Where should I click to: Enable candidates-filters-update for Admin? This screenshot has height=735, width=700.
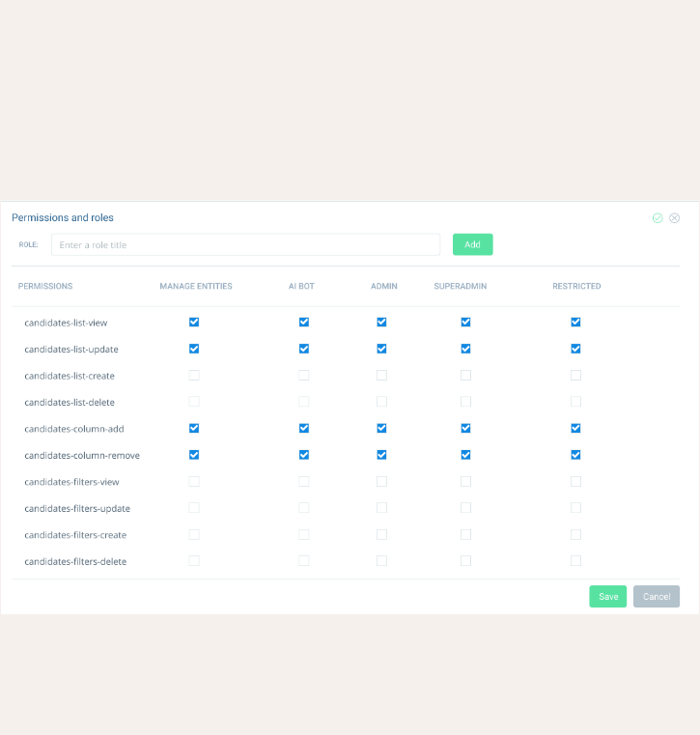point(381,508)
